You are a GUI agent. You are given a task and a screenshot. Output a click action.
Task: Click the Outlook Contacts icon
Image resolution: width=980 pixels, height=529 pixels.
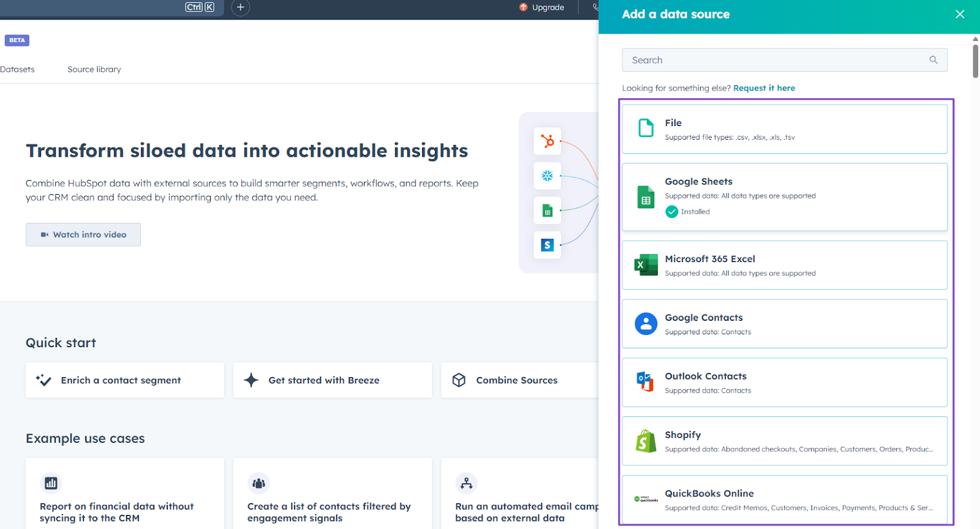(646, 381)
